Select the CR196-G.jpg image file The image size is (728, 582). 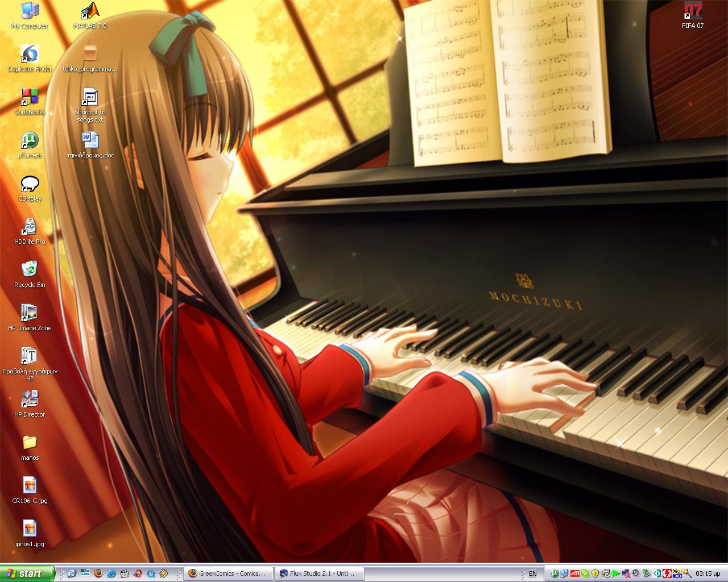coord(30,490)
